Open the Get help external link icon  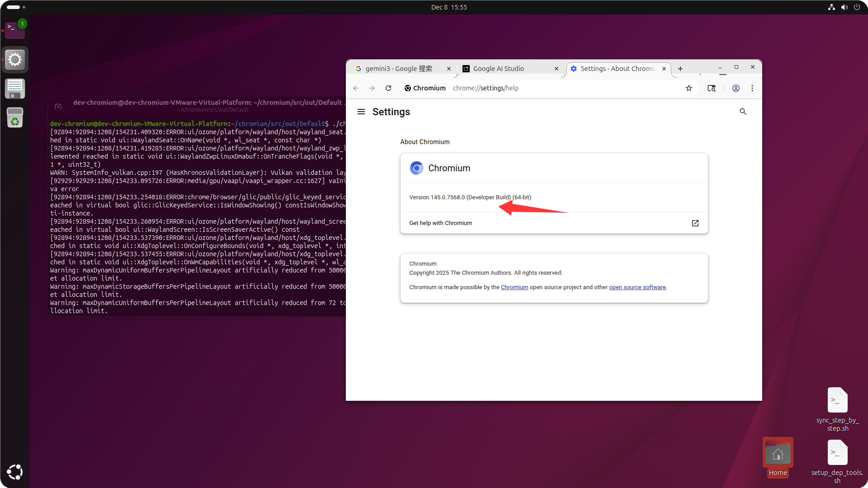[x=695, y=223]
